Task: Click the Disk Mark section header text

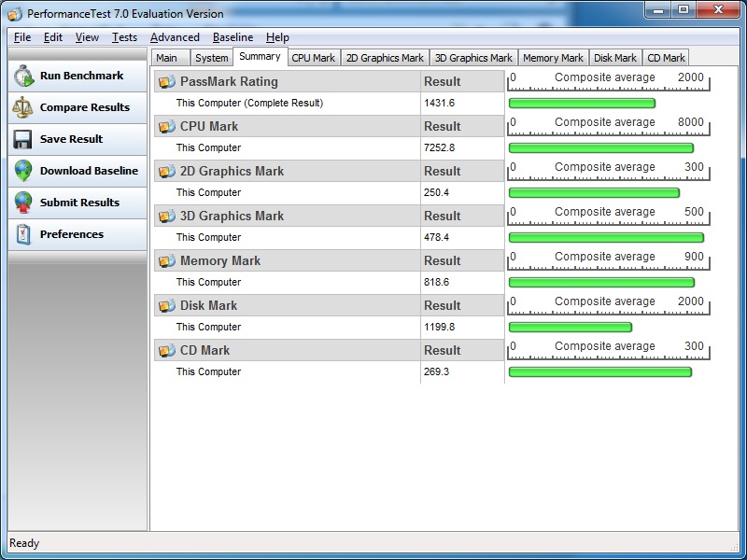Action: [x=208, y=306]
